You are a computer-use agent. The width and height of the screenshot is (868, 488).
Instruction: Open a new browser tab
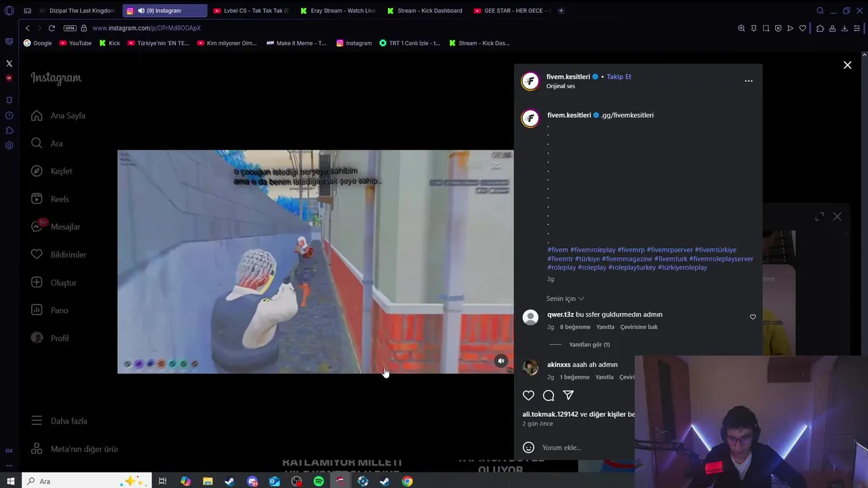(561, 11)
